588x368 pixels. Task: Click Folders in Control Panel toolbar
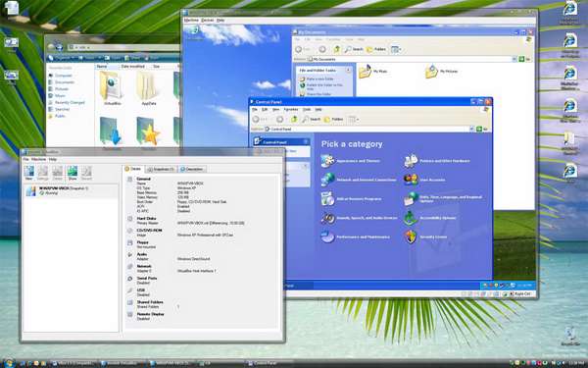click(x=333, y=119)
